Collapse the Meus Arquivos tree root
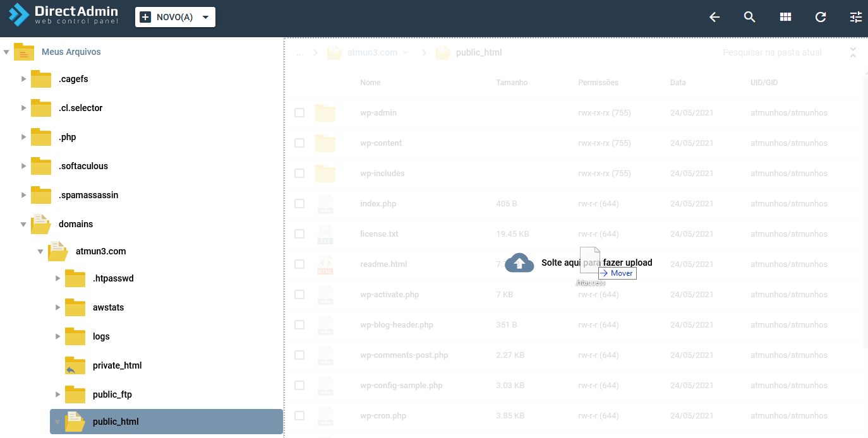Viewport: 868px width, 438px height. click(x=6, y=52)
